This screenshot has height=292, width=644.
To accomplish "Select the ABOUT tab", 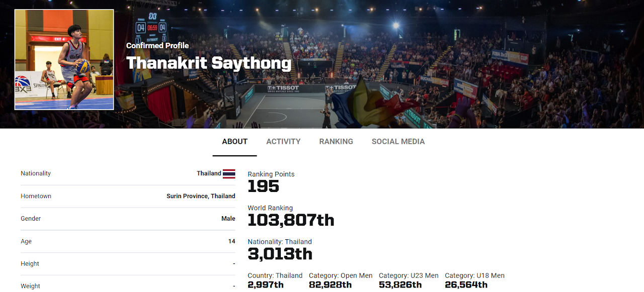I will (234, 142).
